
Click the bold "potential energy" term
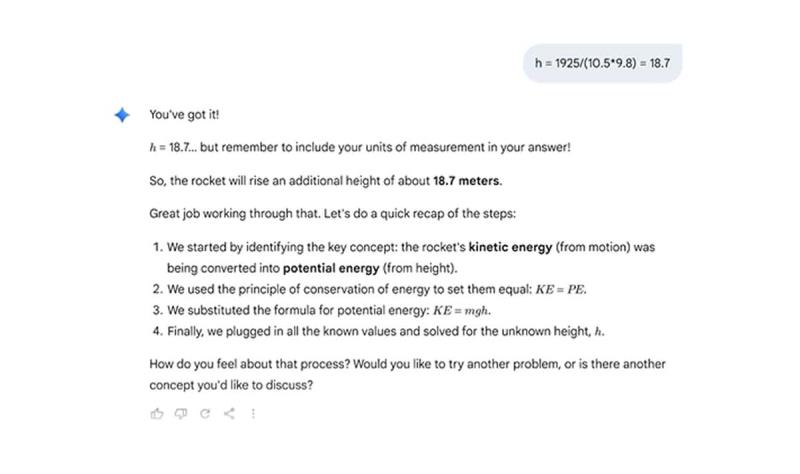pyautogui.click(x=331, y=268)
